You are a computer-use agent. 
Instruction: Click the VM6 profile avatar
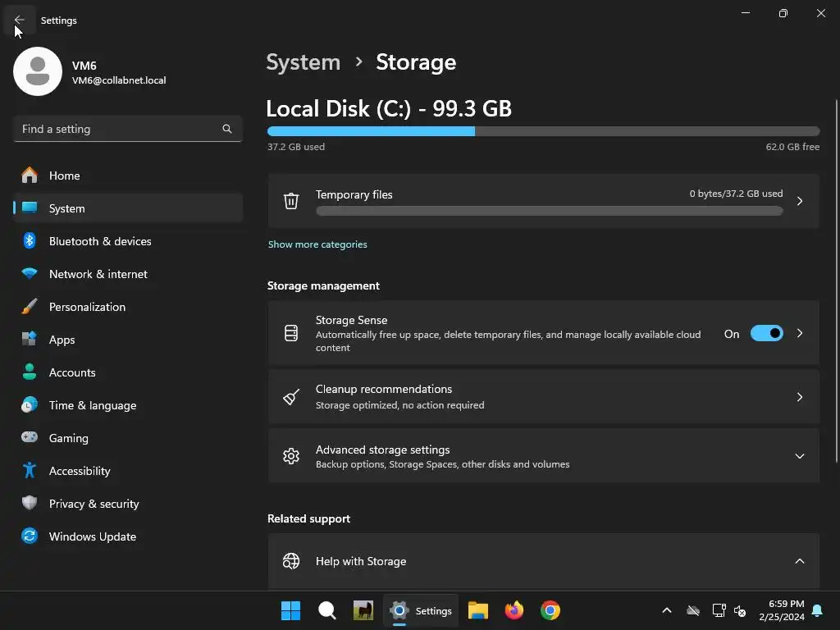(x=38, y=71)
